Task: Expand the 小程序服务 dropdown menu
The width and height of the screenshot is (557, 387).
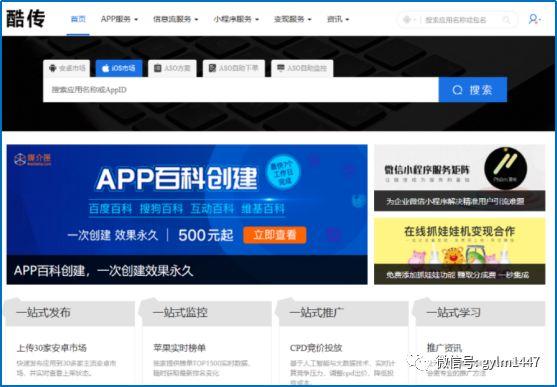Action: pyautogui.click(x=236, y=19)
